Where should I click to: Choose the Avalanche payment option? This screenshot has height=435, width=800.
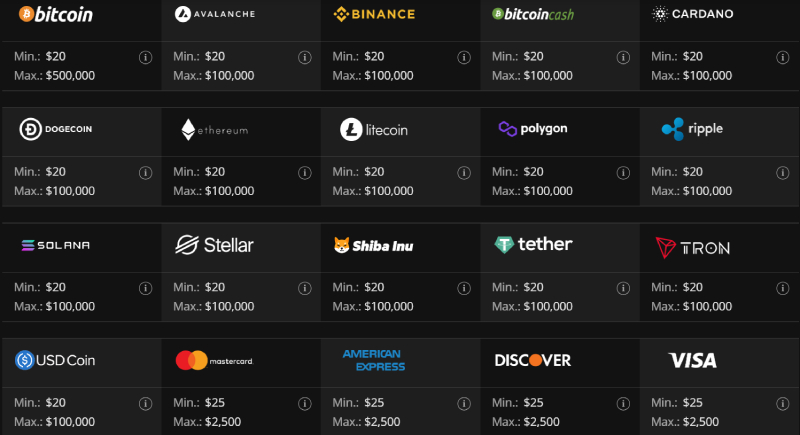click(x=215, y=14)
